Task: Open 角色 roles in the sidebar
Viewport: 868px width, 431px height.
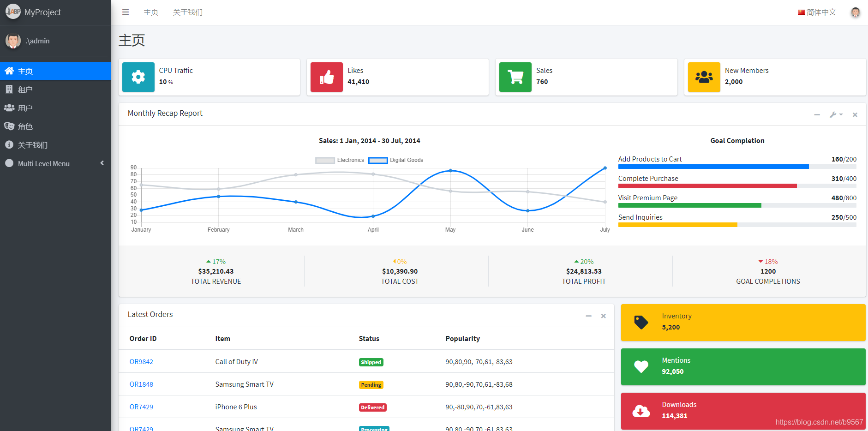Action: [55, 126]
